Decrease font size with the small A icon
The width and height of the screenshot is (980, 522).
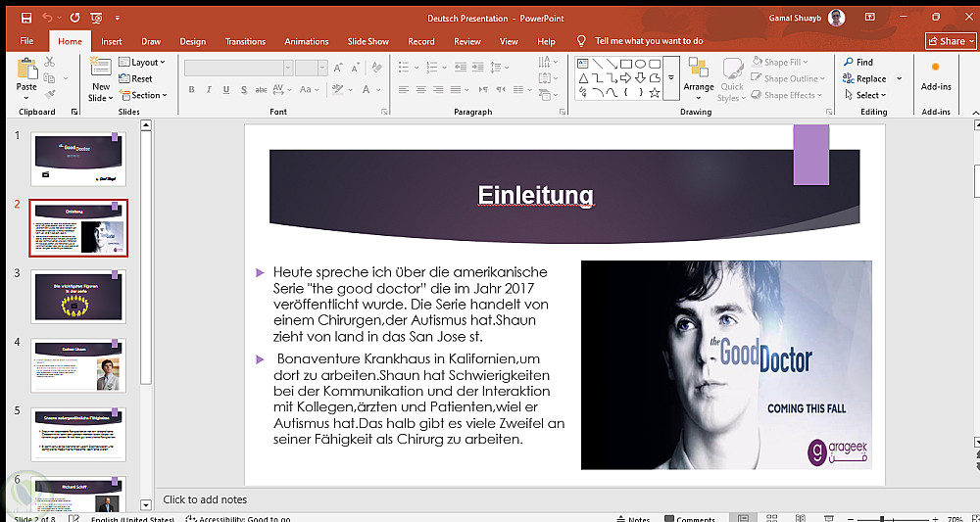pos(357,68)
